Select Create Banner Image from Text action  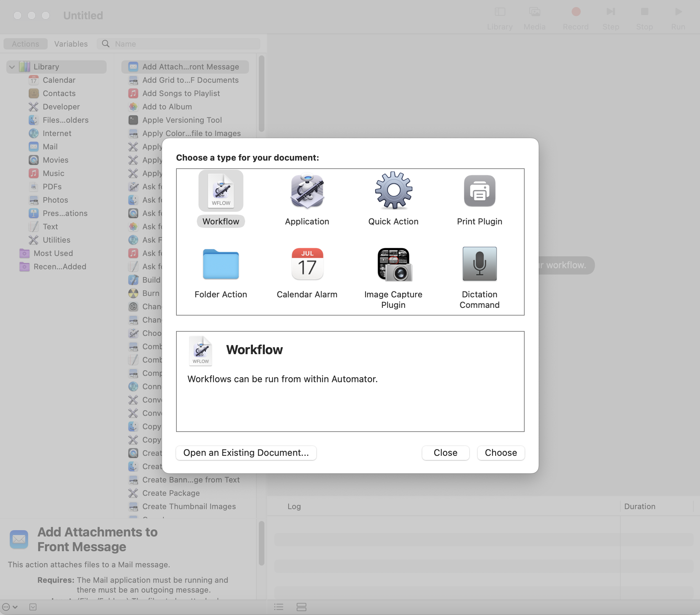[185, 480]
